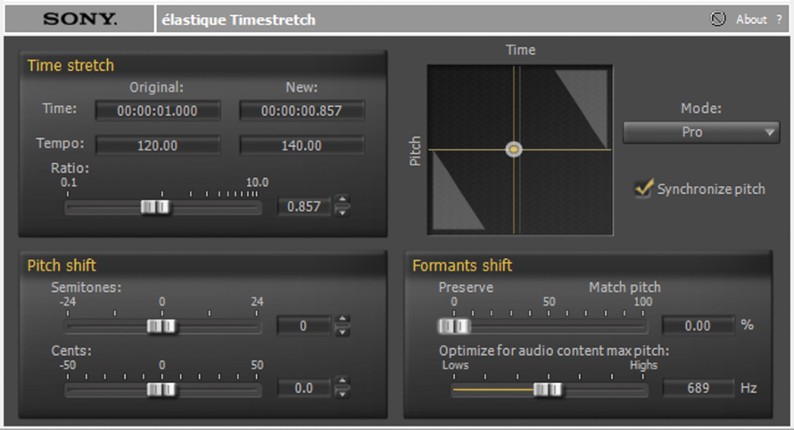794x430 pixels.
Task: Open the About menu item
Action: pos(750,19)
